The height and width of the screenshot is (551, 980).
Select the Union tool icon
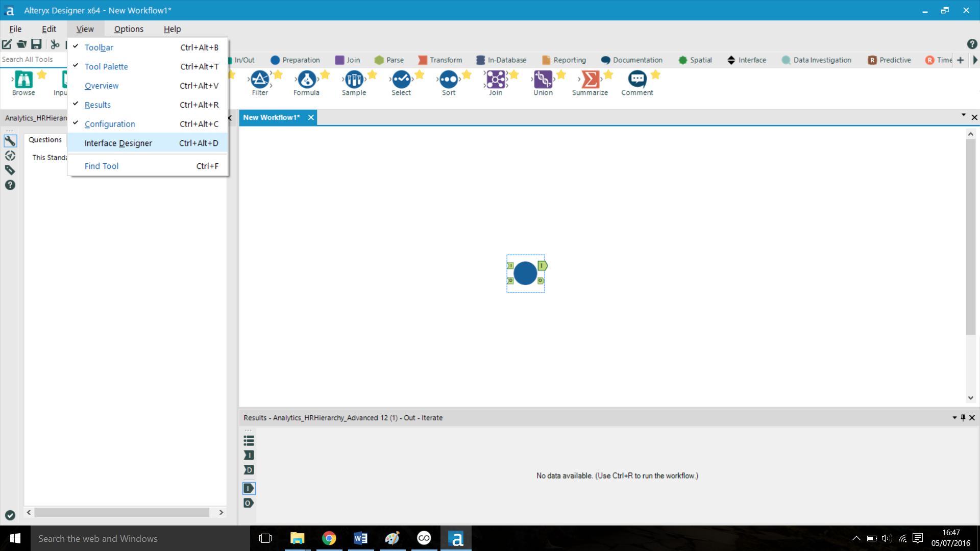point(543,80)
